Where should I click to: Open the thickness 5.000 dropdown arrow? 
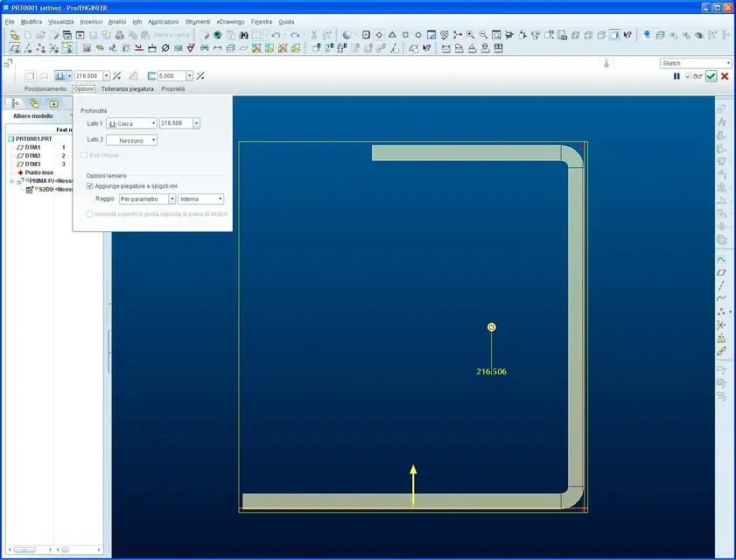pos(189,75)
